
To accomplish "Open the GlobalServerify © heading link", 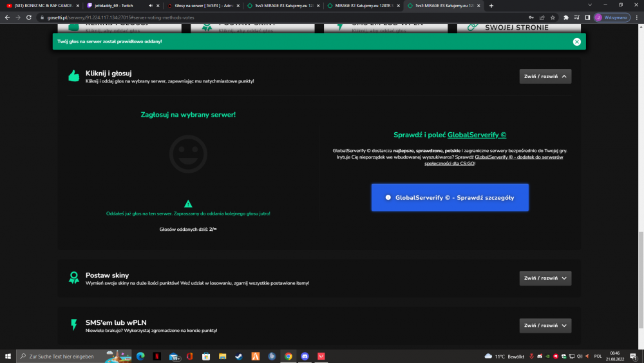I will [x=477, y=135].
